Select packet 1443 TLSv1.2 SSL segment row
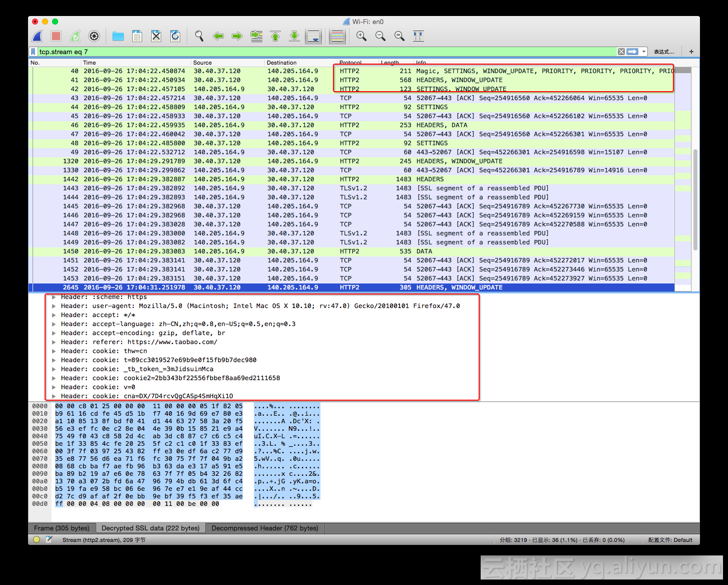The image size is (728, 585). (x=351, y=188)
